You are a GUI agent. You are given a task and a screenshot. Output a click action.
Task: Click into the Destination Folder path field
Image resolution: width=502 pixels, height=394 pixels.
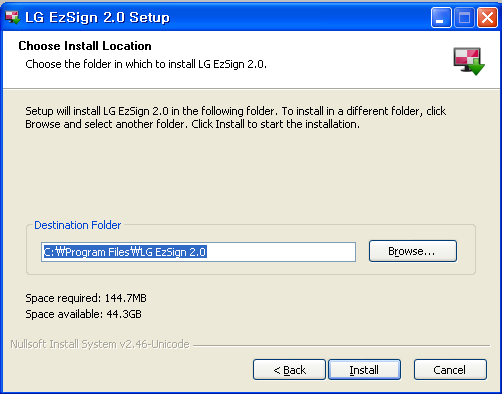tap(198, 252)
